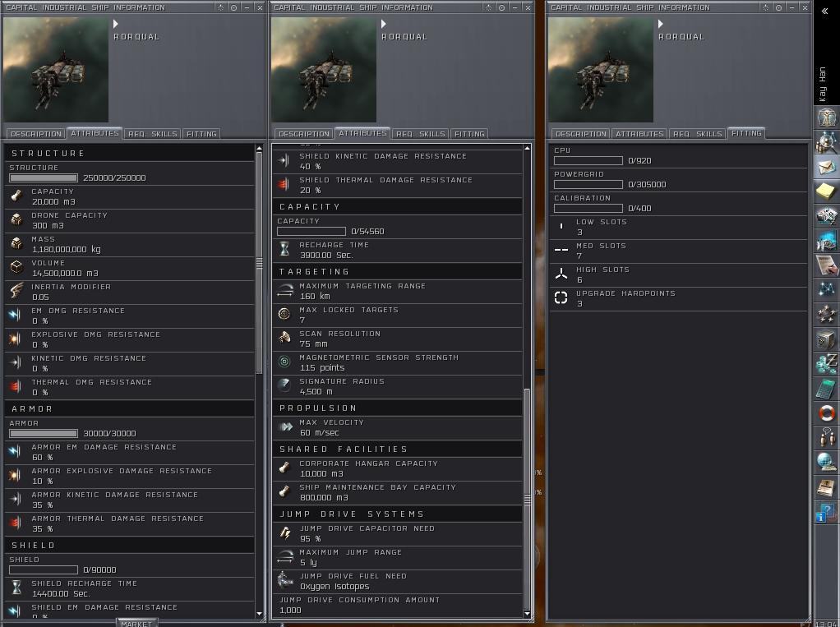Toggle the circle-dot button in left window titlebar
840x627 pixels.
233,7
